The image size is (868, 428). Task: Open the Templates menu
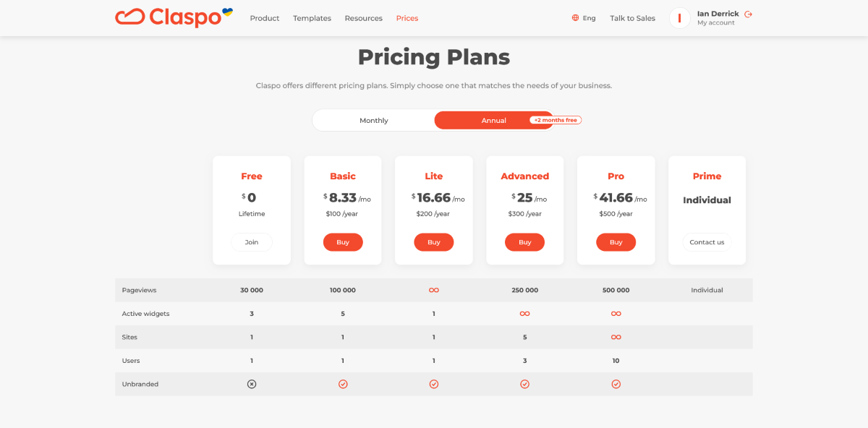click(x=312, y=18)
